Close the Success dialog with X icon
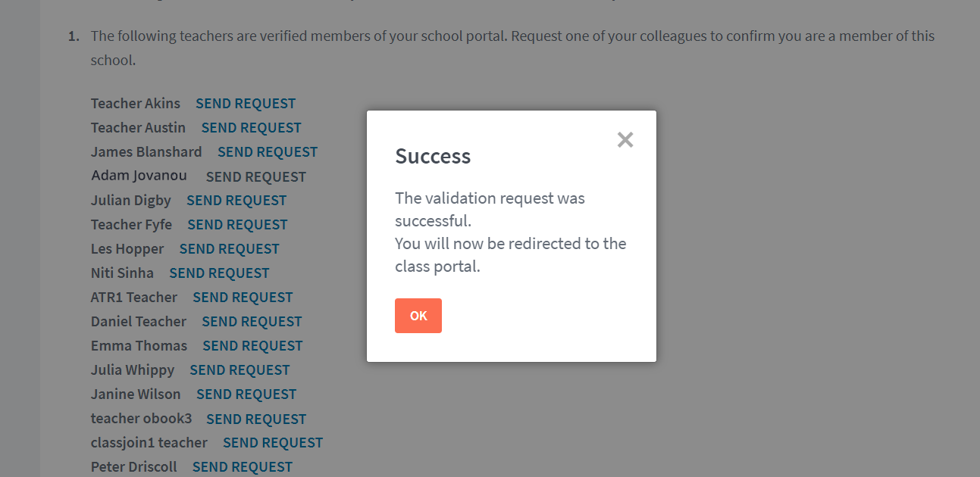Image resolution: width=980 pixels, height=477 pixels. tap(625, 139)
